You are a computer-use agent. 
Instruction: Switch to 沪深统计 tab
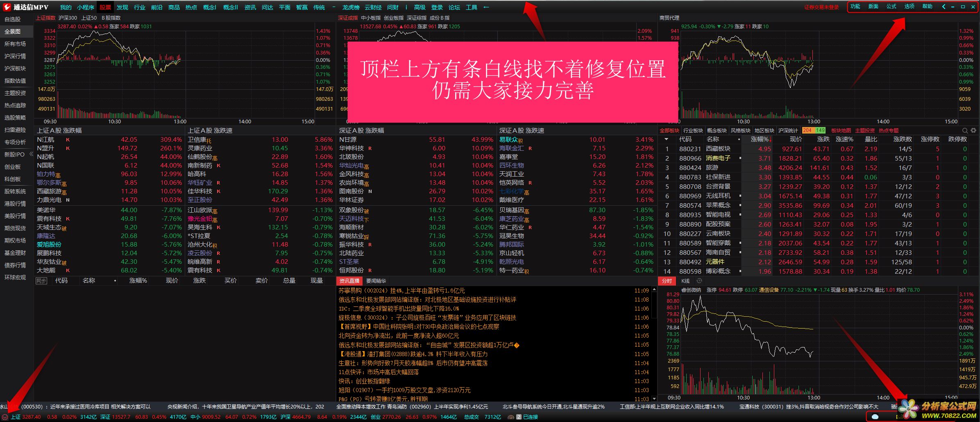[788, 130]
